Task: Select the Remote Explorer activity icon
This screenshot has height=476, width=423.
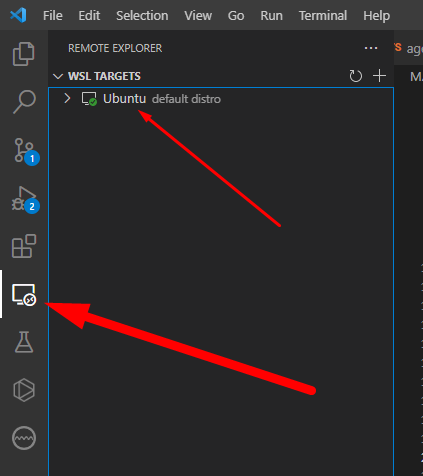Action: point(24,294)
